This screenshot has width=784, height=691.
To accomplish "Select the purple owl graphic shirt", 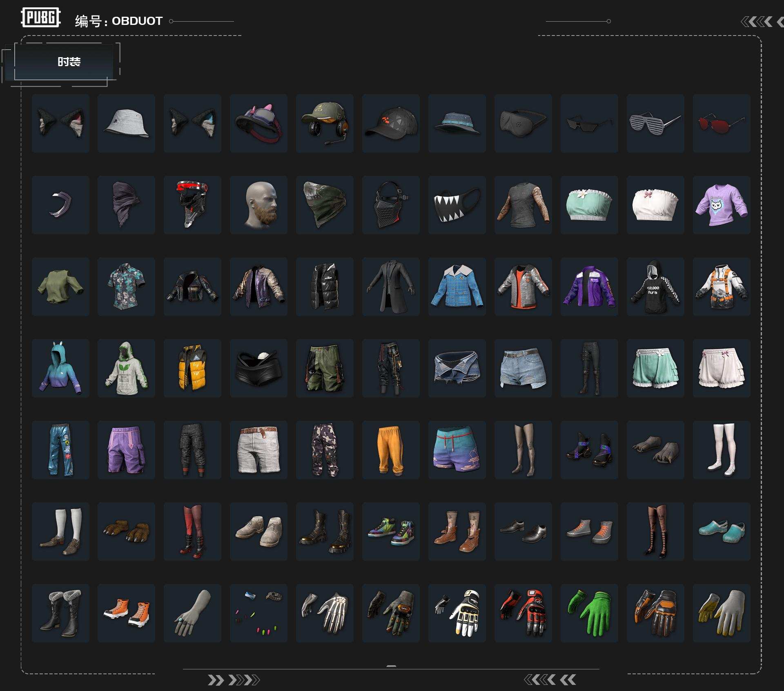I will coord(722,205).
